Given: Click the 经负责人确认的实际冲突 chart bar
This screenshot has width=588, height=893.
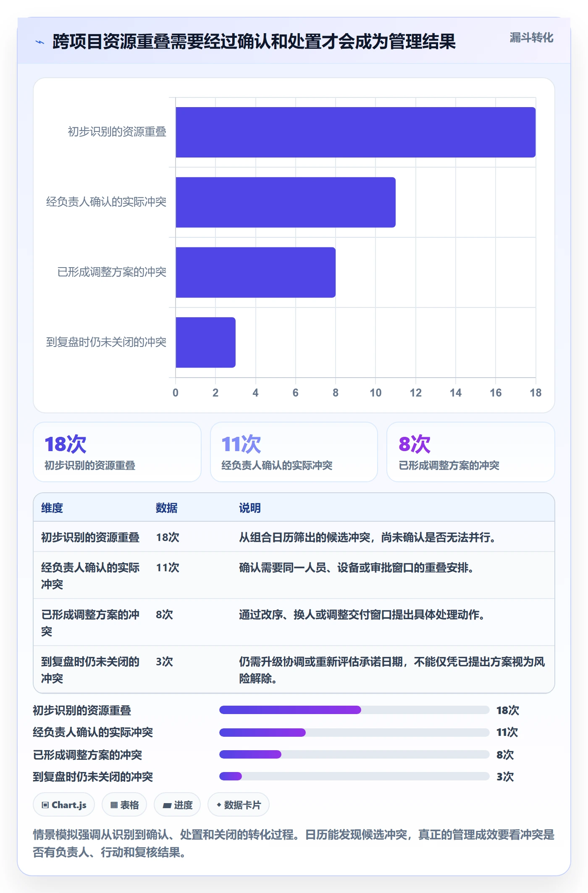Looking at the screenshot, I should 286,202.
